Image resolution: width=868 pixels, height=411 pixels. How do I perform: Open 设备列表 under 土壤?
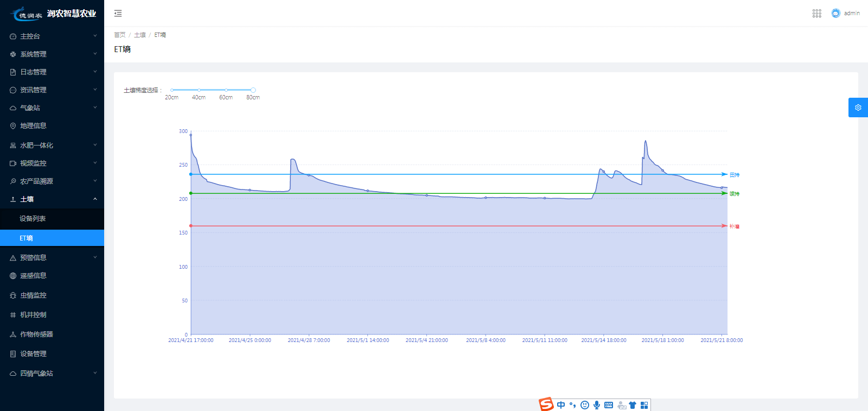click(x=33, y=219)
